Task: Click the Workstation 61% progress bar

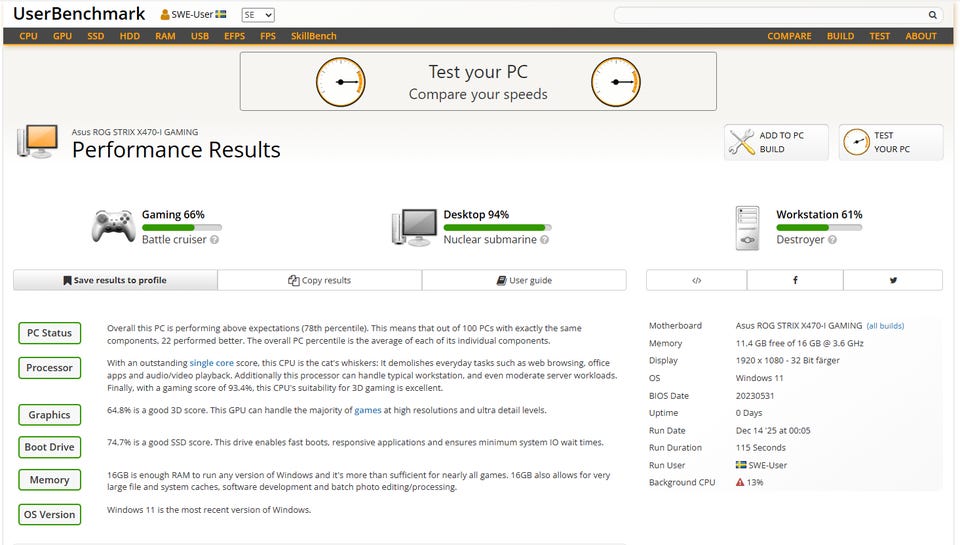Action: point(819,228)
